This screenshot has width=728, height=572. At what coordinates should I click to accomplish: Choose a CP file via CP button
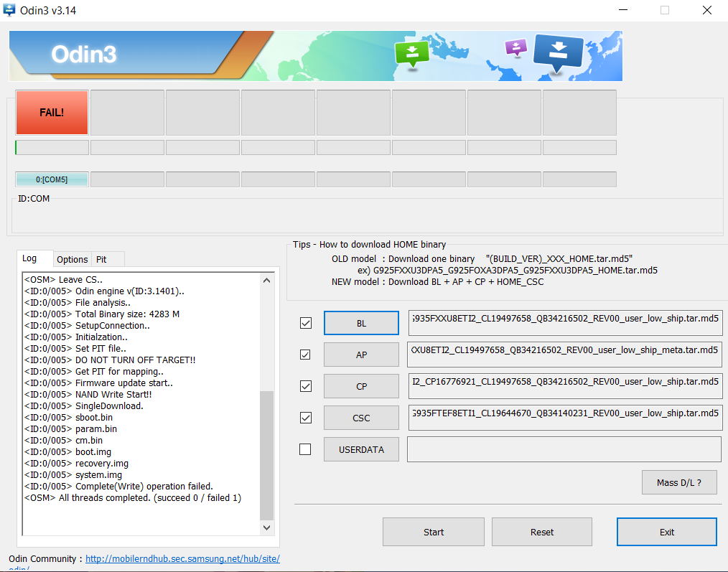pyautogui.click(x=361, y=386)
